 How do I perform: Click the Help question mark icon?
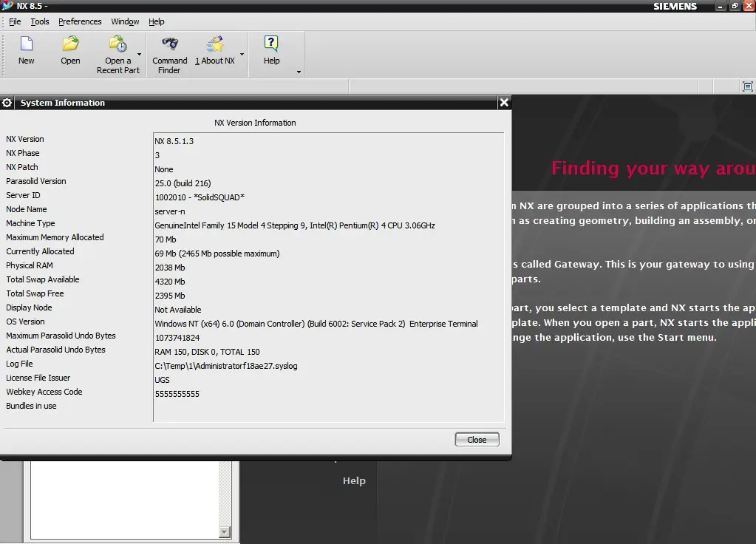[x=271, y=44]
